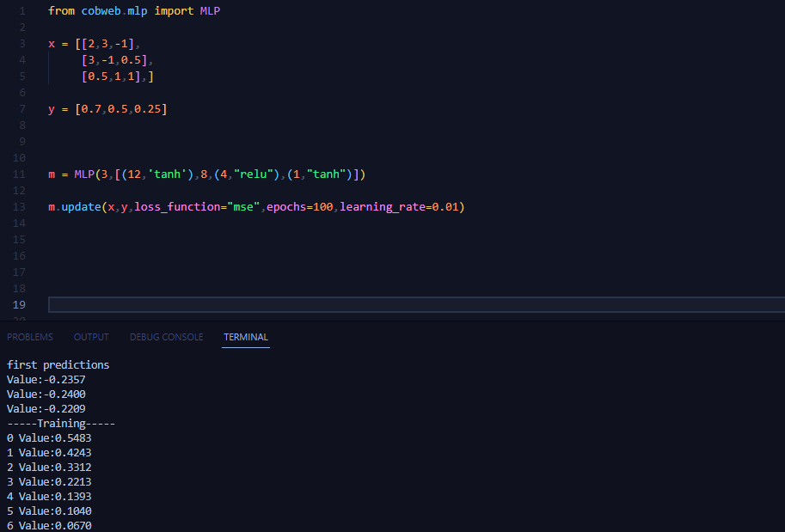The height and width of the screenshot is (532, 785).
Task: Click line number 1 in gutter
Action: tap(22, 11)
